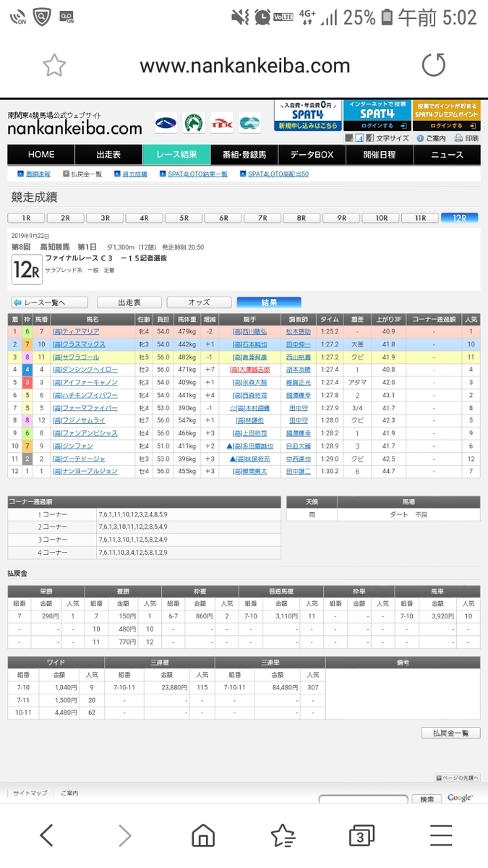Image resolution: width=488 pixels, height=868 pixels.
Task: Open 出走表 in navigation bar
Action: coord(108,155)
